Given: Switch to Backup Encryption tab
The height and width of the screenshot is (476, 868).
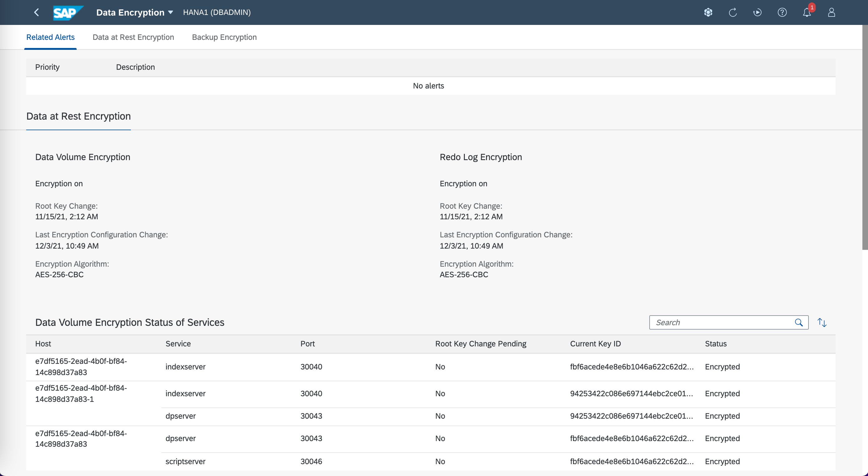Looking at the screenshot, I should point(224,37).
